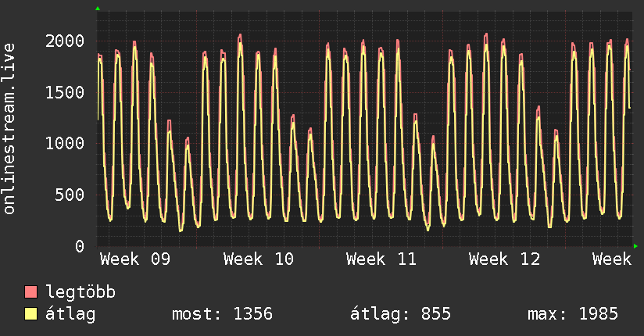Click the Week 10 axis label
The image size is (644, 336).
259,259
